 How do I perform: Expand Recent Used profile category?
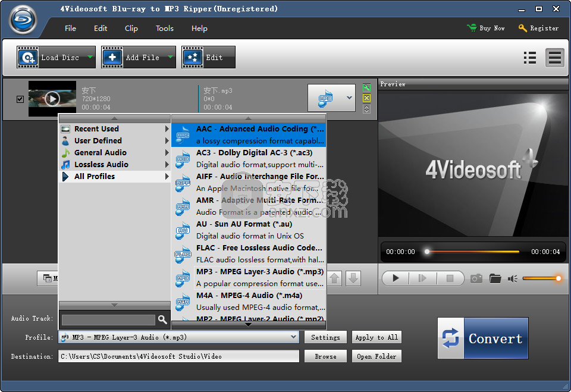point(115,128)
